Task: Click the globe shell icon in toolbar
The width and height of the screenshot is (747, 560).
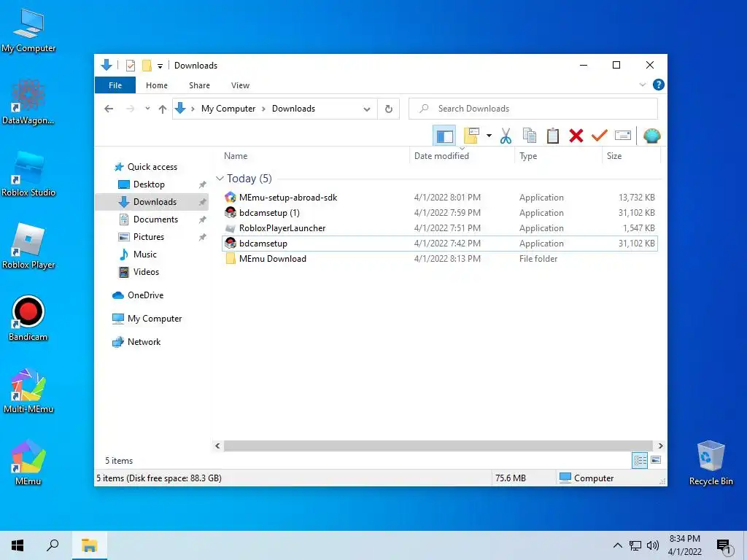Action: point(651,136)
